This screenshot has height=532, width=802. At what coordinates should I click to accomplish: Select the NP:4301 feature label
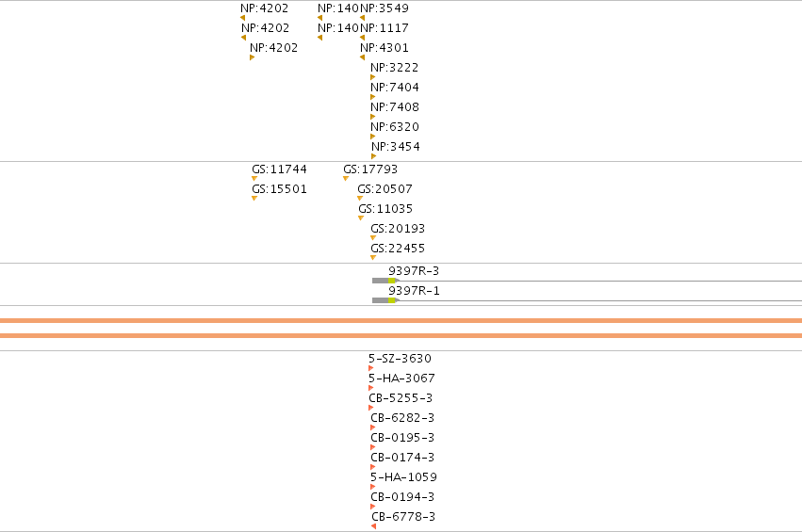[x=385, y=47]
